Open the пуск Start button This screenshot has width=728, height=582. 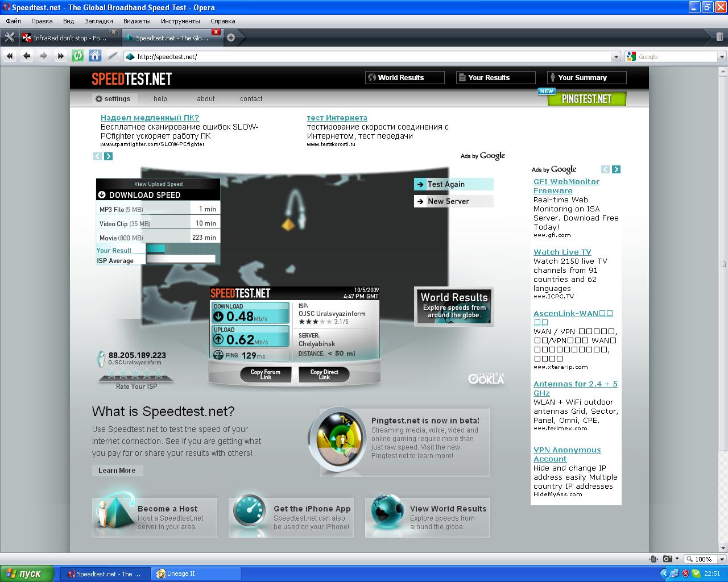(x=27, y=573)
